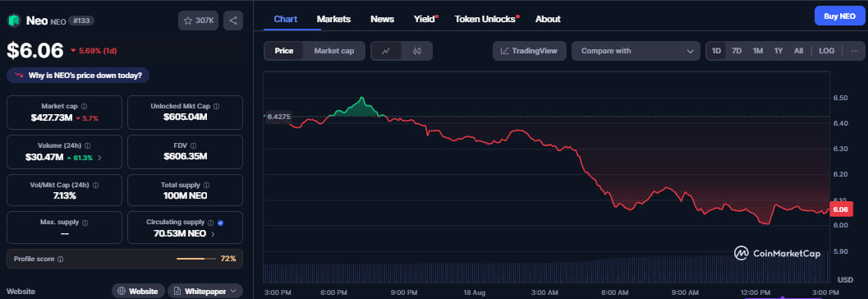Expand circulating supply details chevron
Screen dimensions: 868x299
tap(213, 234)
